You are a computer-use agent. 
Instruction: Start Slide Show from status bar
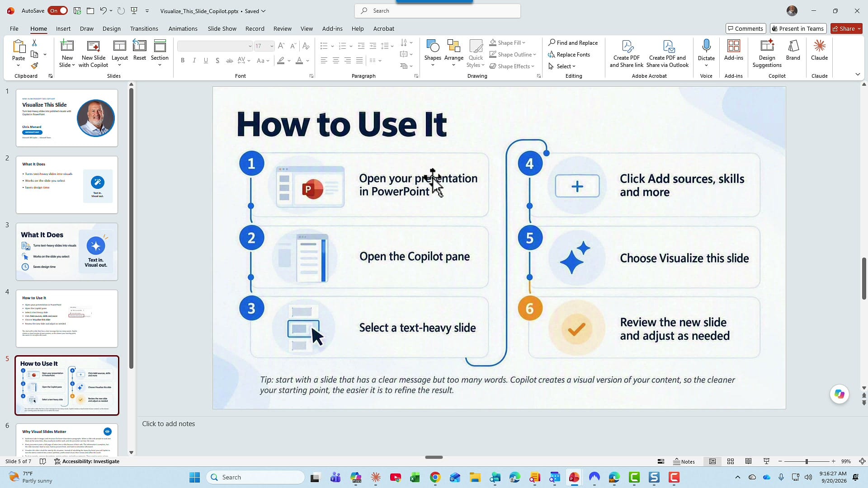(766, 461)
